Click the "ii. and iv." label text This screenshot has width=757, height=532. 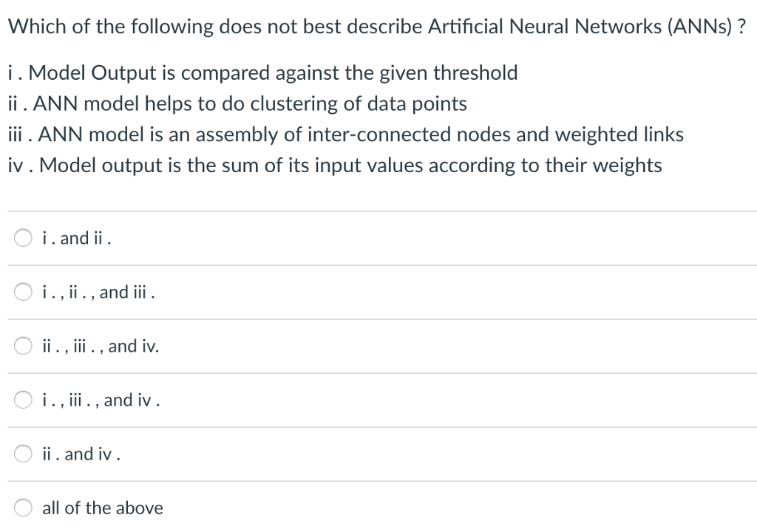[x=81, y=454]
